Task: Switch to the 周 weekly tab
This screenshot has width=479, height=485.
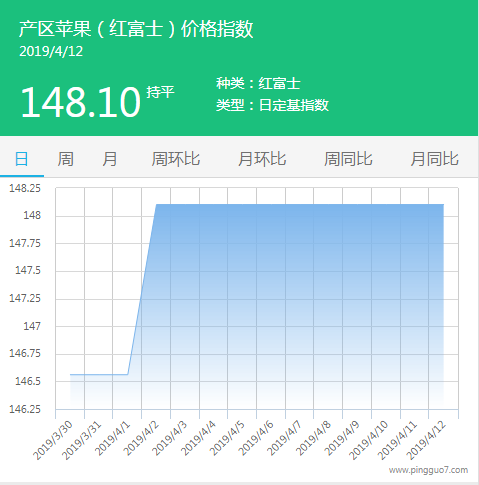Action: tap(65, 159)
